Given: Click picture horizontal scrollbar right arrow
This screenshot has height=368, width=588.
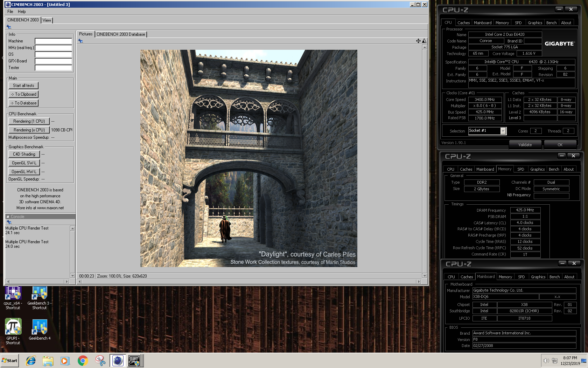Looking at the screenshot, I should pos(419,281).
